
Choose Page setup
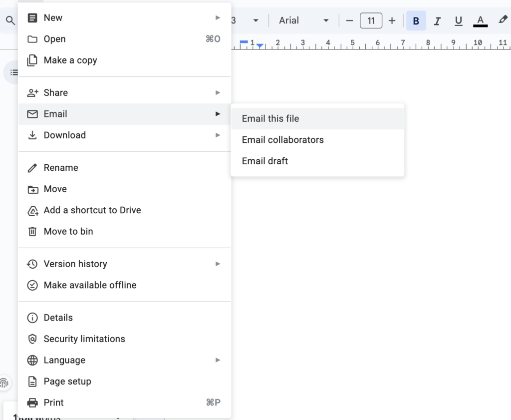[124, 381]
